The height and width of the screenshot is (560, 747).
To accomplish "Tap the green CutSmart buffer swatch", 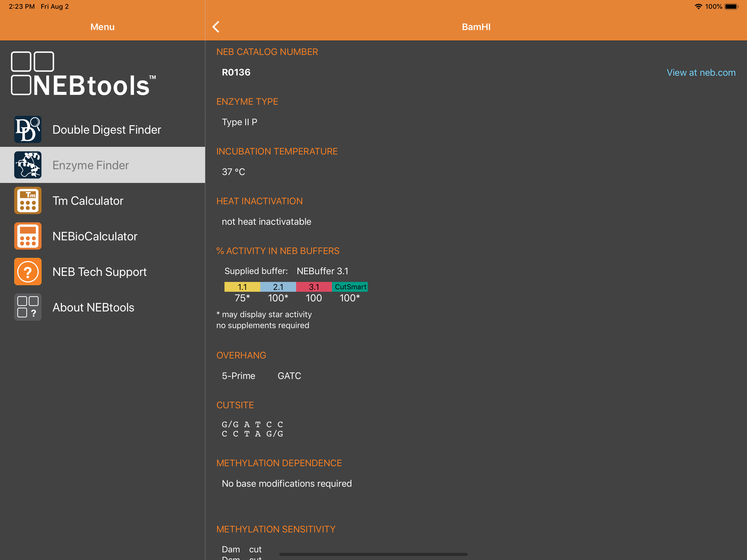I will tap(350, 287).
